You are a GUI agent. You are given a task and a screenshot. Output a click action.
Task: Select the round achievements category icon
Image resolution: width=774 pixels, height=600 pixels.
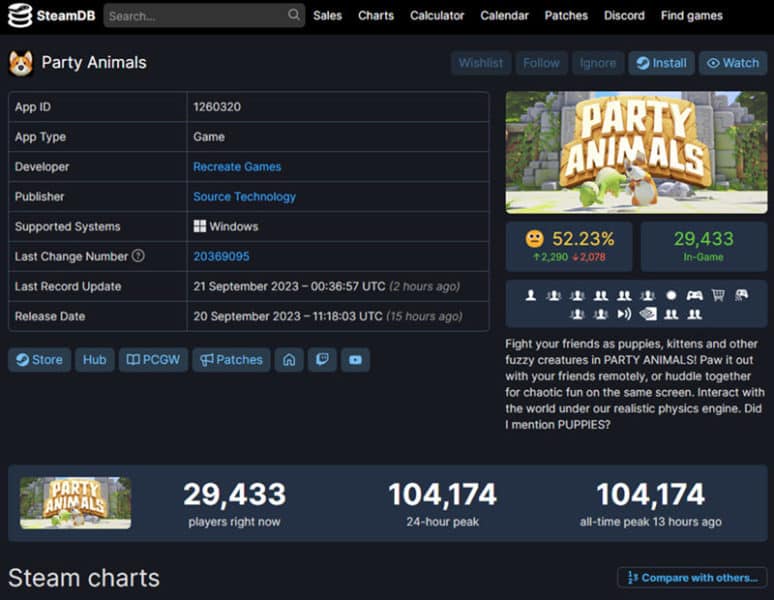(x=671, y=295)
